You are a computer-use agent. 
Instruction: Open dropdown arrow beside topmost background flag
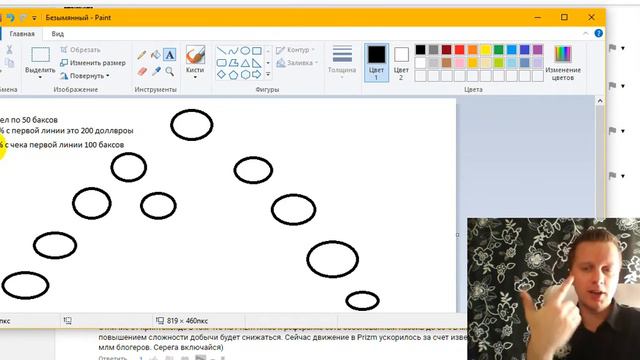623,48
